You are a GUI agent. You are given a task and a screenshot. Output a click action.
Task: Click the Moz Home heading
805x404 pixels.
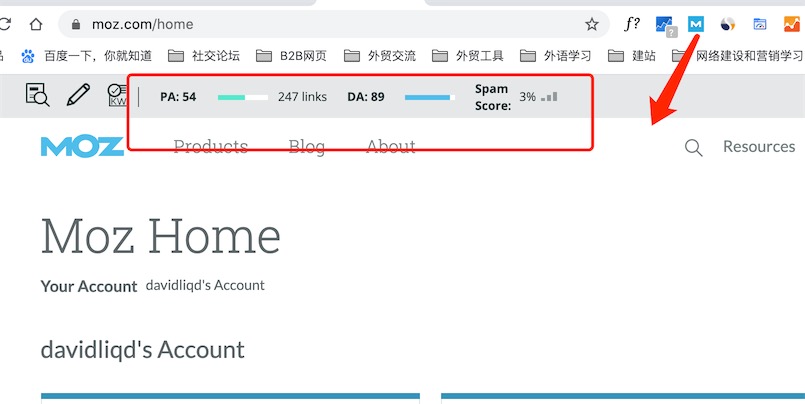161,236
